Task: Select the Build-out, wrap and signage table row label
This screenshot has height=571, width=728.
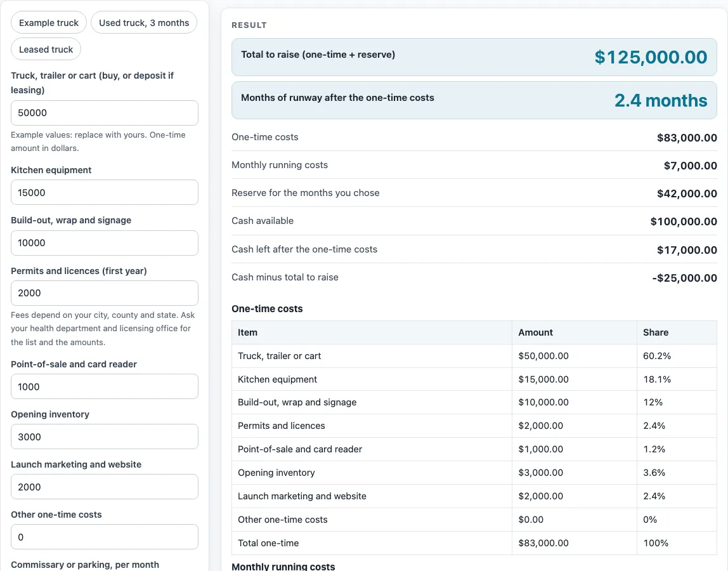Action: [x=297, y=402]
